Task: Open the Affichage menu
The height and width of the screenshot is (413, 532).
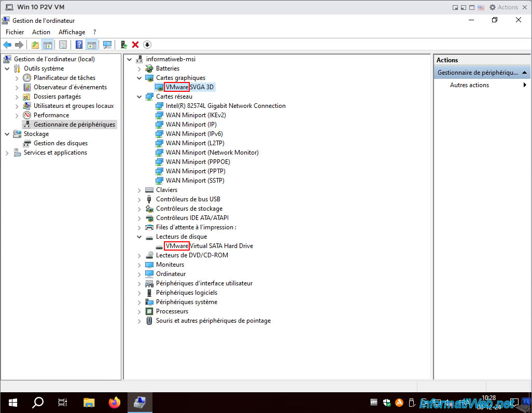Action: pos(72,32)
